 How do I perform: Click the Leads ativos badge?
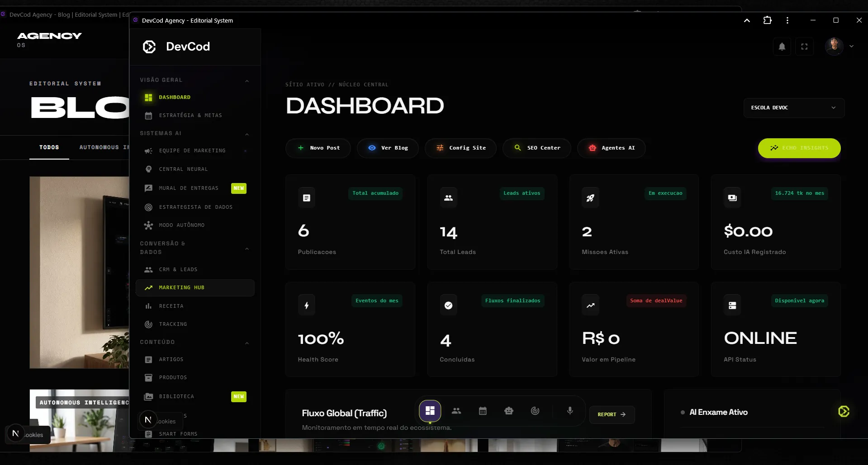pyautogui.click(x=522, y=193)
